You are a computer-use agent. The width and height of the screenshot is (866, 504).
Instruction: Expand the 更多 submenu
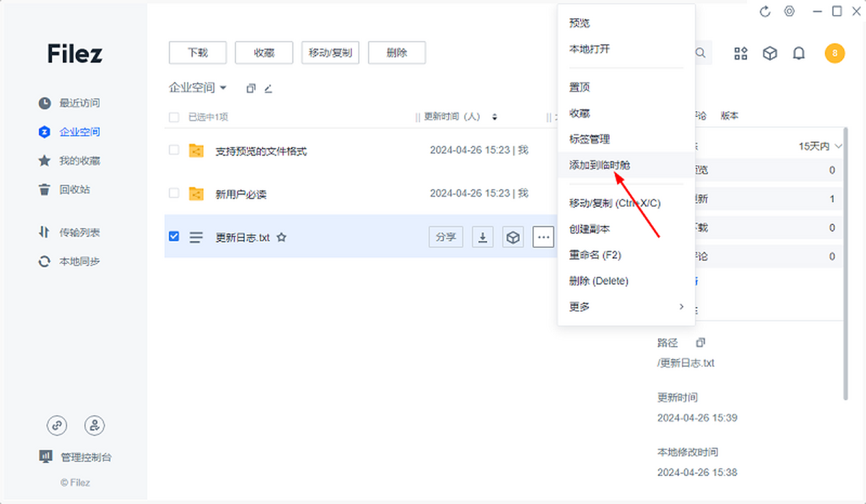click(x=626, y=307)
